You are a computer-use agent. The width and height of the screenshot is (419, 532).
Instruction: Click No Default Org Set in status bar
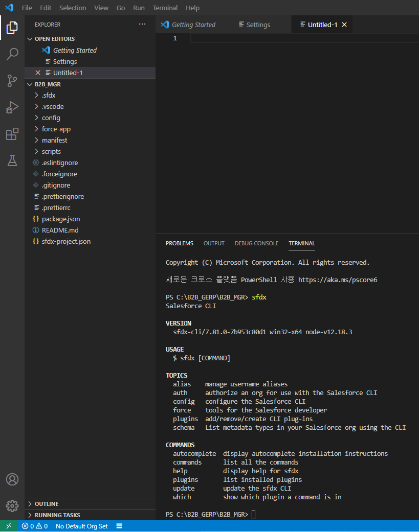pos(81,526)
